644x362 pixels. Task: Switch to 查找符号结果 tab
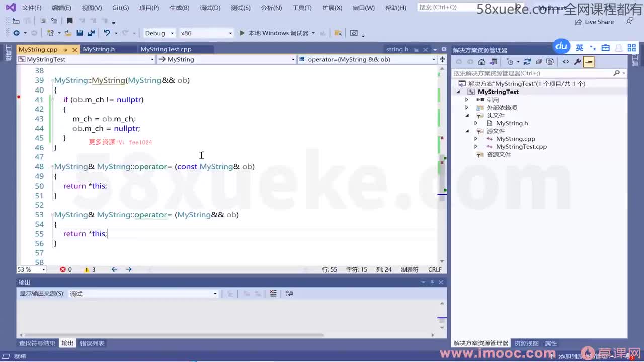tap(37, 343)
